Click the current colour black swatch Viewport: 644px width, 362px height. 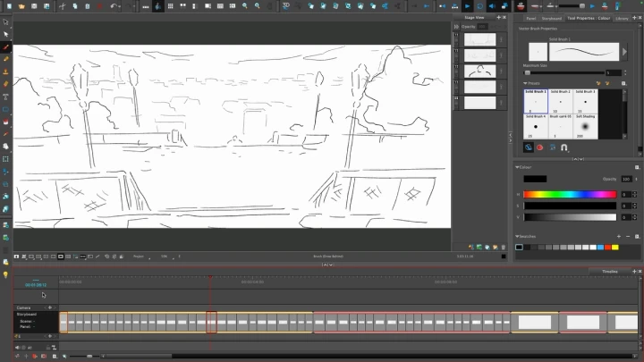[535, 179]
